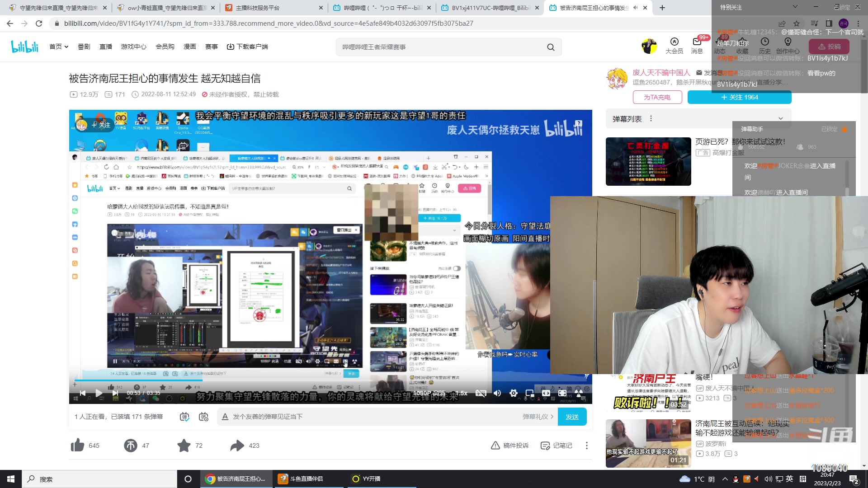Click the Bilibili logo in the header

25,47
